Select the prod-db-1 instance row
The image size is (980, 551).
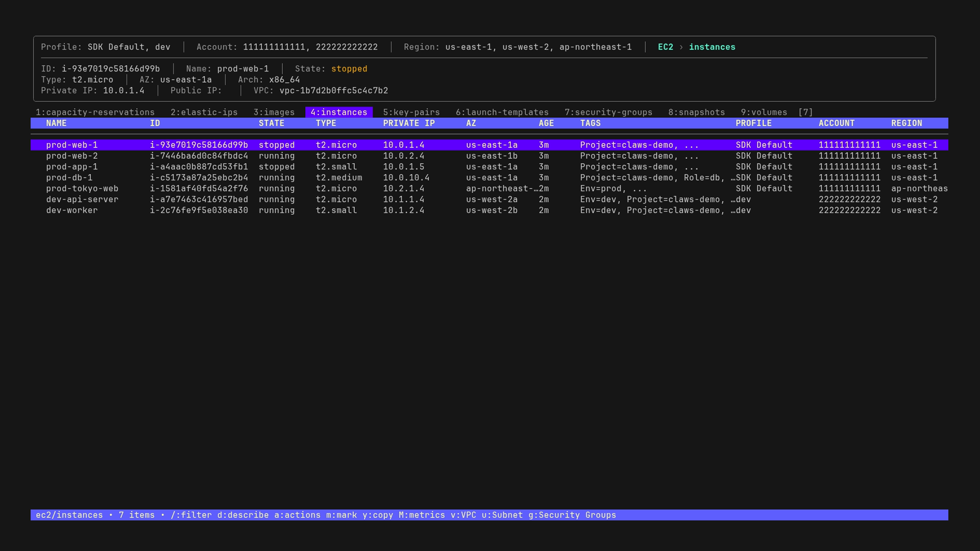69,178
